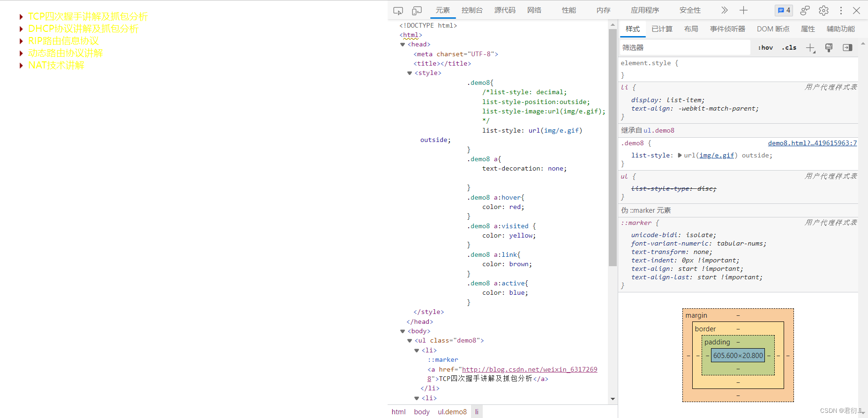Toggle the .cls class editor button
Image resolution: width=868 pixels, height=418 pixels.
click(x=789, y=47)
